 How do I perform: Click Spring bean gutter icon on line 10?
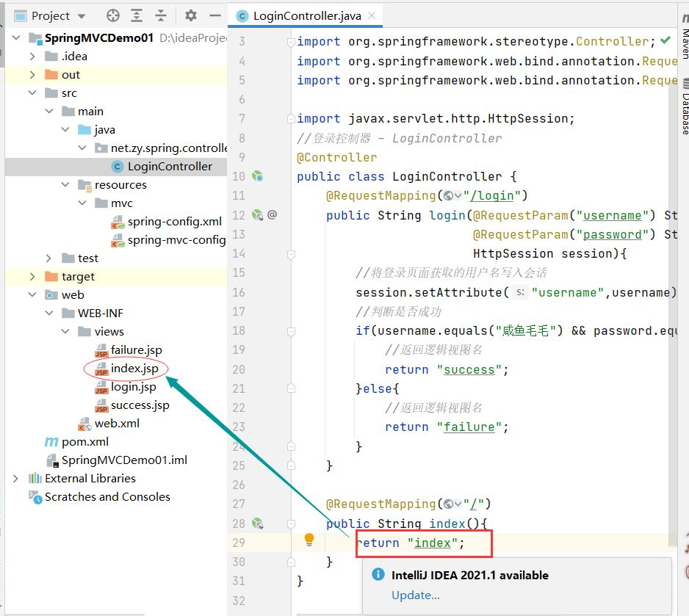258,176
